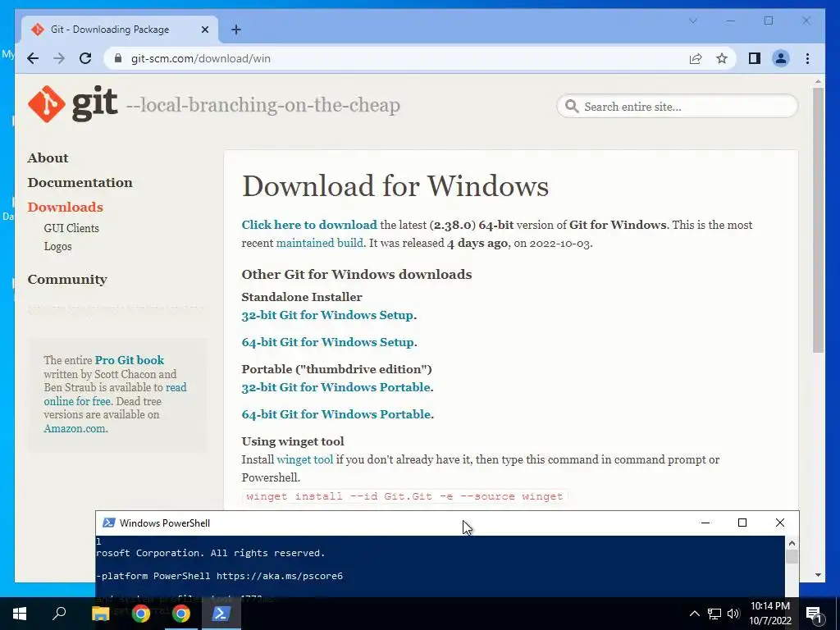Open the taskbar clock showing 10:14 PM
This screenshot has width=840, height=630.
pyautogui.click(x=769, y=614)
